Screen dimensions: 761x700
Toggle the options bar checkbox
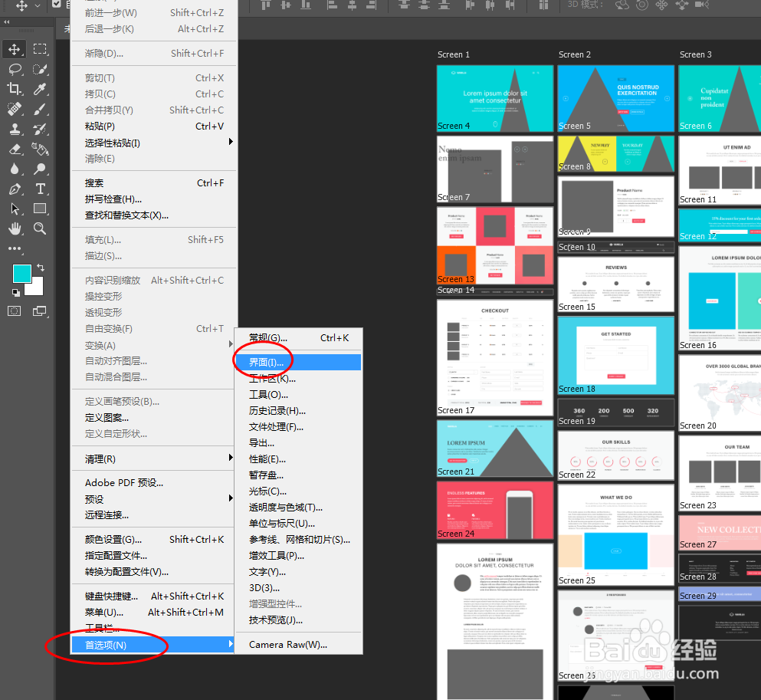(x=57, y=4)
